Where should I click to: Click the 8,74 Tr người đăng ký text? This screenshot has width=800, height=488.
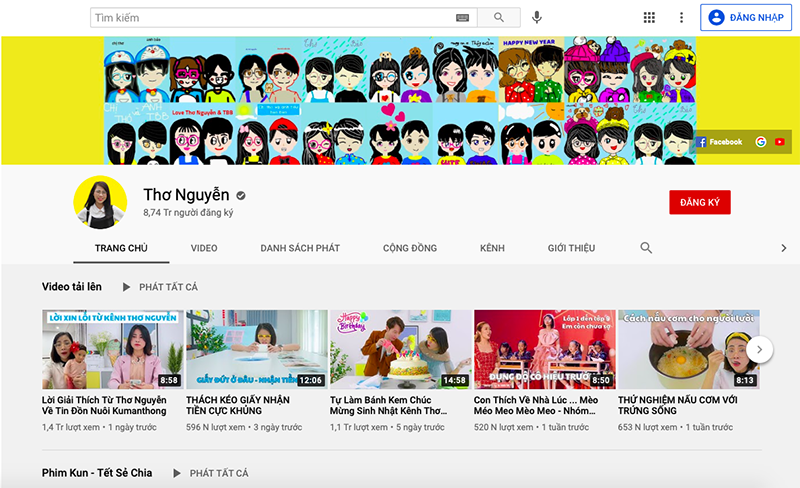click(188, 212)
